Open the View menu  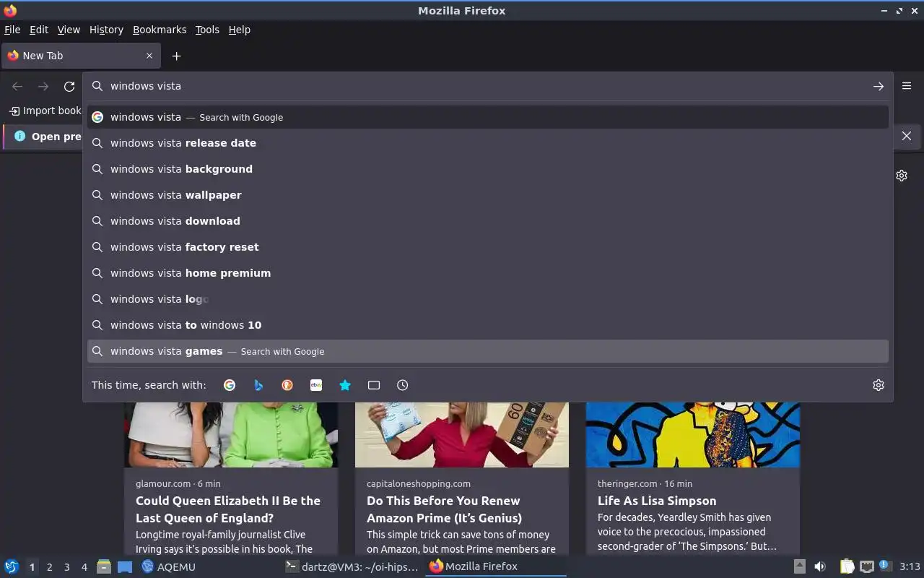(69, 30)
